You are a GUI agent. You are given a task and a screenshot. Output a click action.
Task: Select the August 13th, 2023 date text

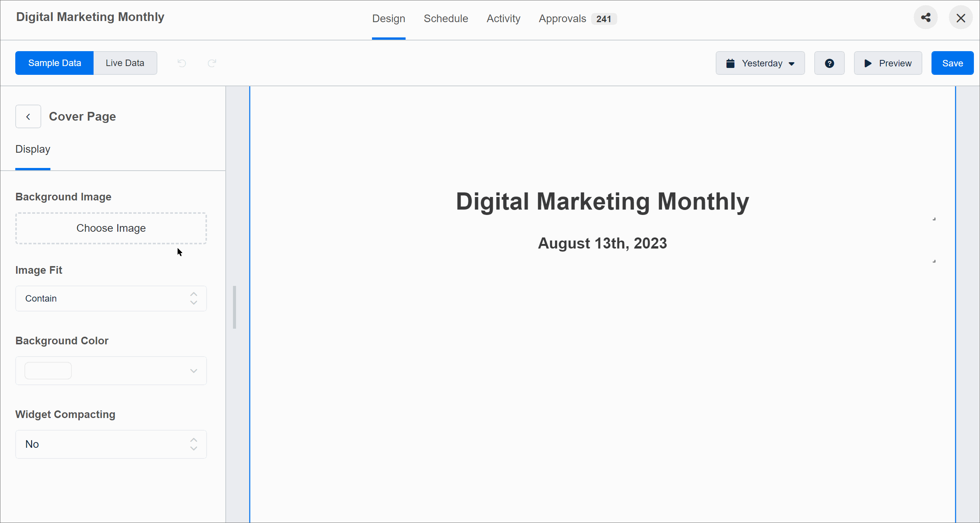pyautogui.click(x=603, y=244)
